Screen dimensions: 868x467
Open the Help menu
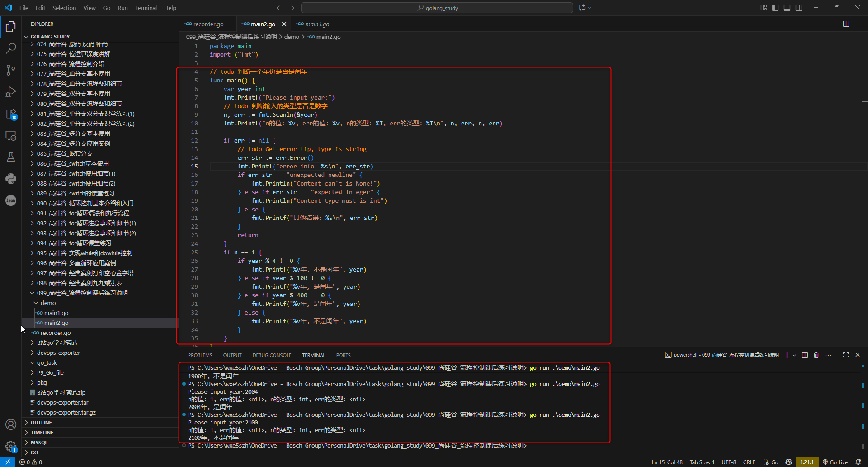pos(170,8)
